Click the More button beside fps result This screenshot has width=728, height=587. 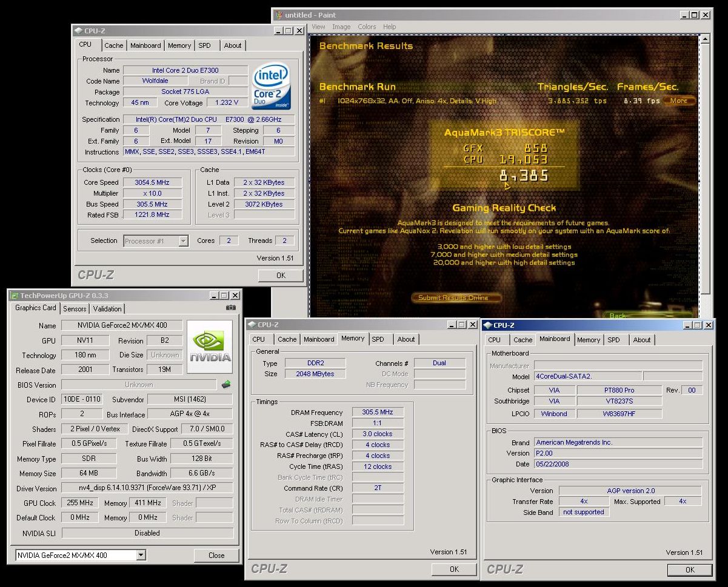pos(679,101)
